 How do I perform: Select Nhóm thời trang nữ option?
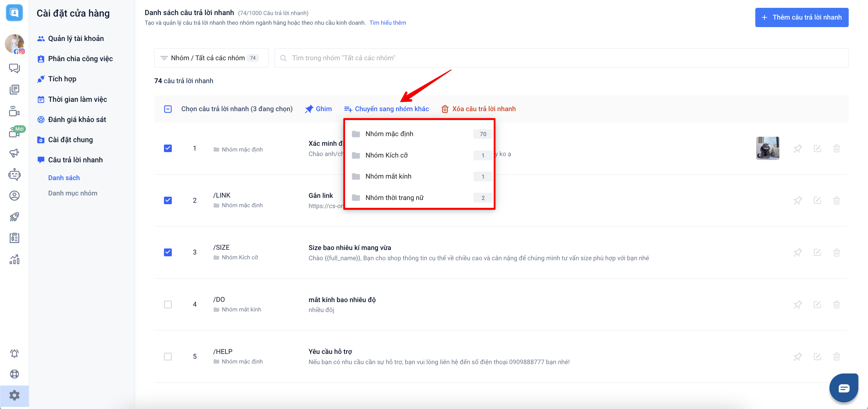[x=394, y=198]
